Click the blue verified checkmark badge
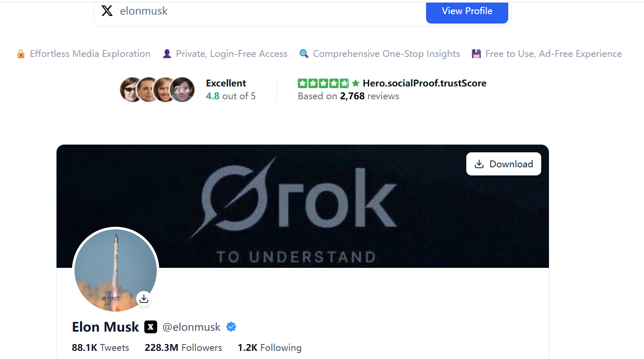 pos(231,327)
